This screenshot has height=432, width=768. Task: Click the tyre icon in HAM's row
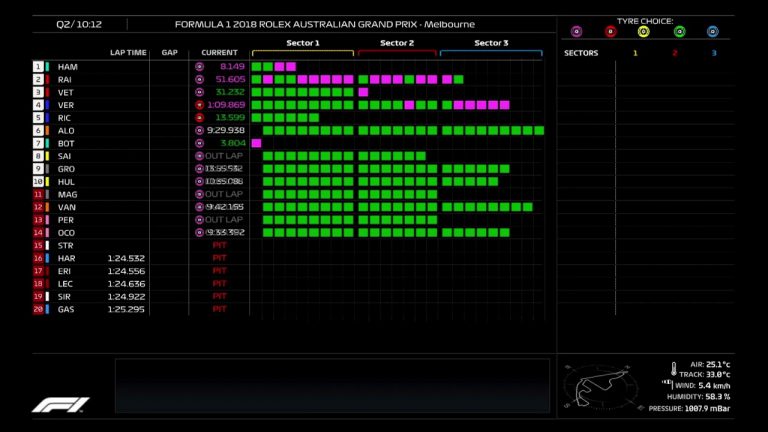(x=199, y=67)
